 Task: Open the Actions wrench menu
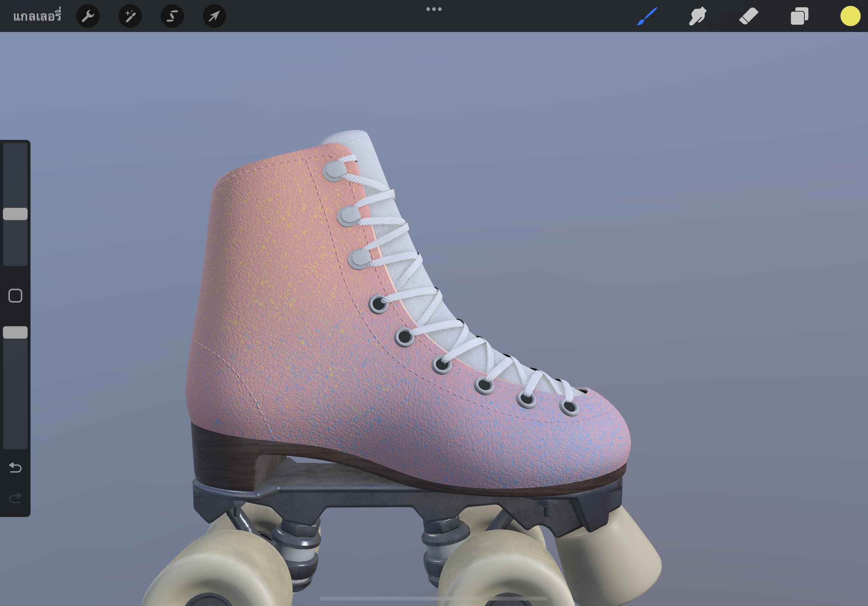click(x=88, y=16)
